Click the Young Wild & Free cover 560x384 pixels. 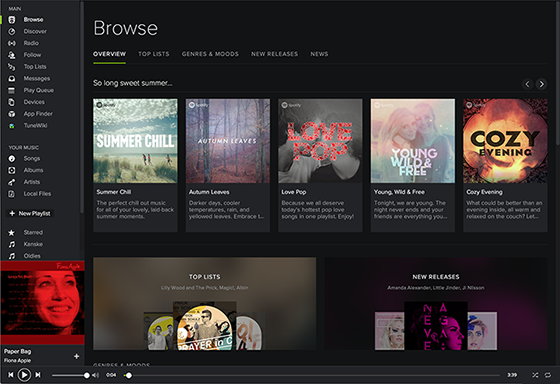tap(413, 141)
